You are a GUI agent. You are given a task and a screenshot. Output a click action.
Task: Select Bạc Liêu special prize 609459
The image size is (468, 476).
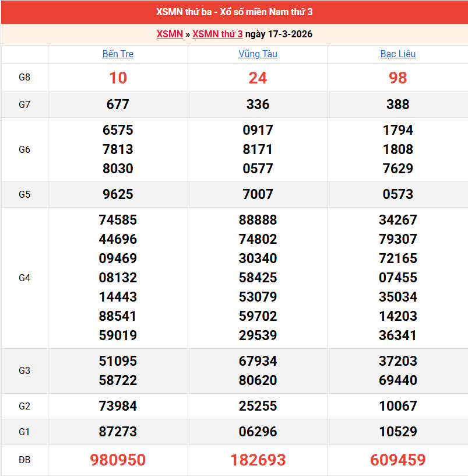pos(397,460)
